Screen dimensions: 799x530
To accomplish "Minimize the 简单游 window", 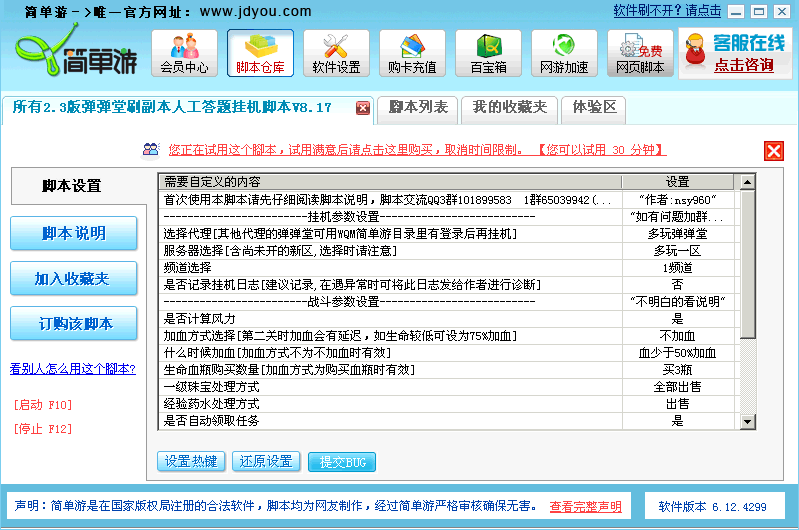I will (736, 11).
